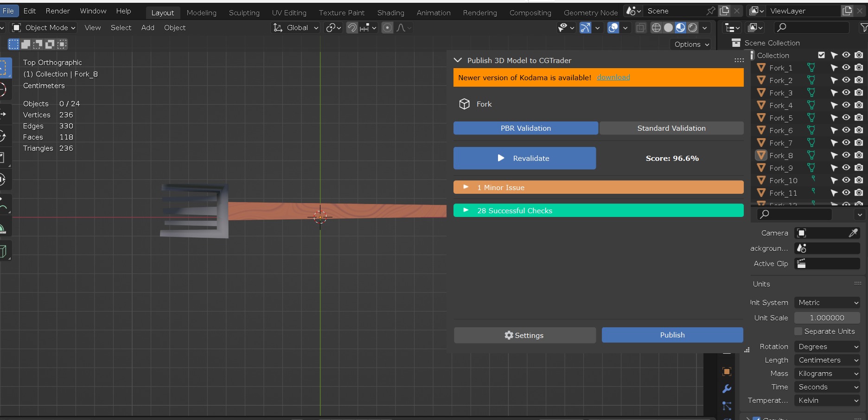Select Fork_8 in the outliner
Screen dimensions: 868x420
[x=781, y=155]
